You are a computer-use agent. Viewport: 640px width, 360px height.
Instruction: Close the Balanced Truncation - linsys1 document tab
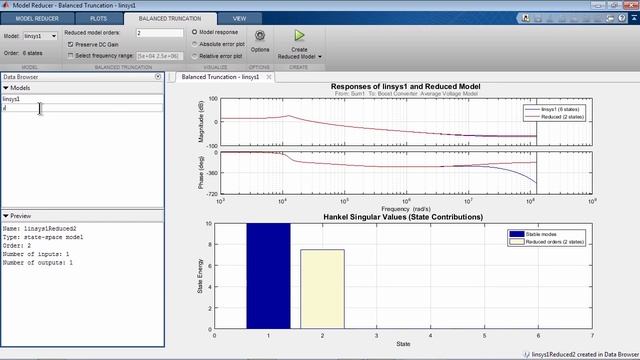pos(269,77)
